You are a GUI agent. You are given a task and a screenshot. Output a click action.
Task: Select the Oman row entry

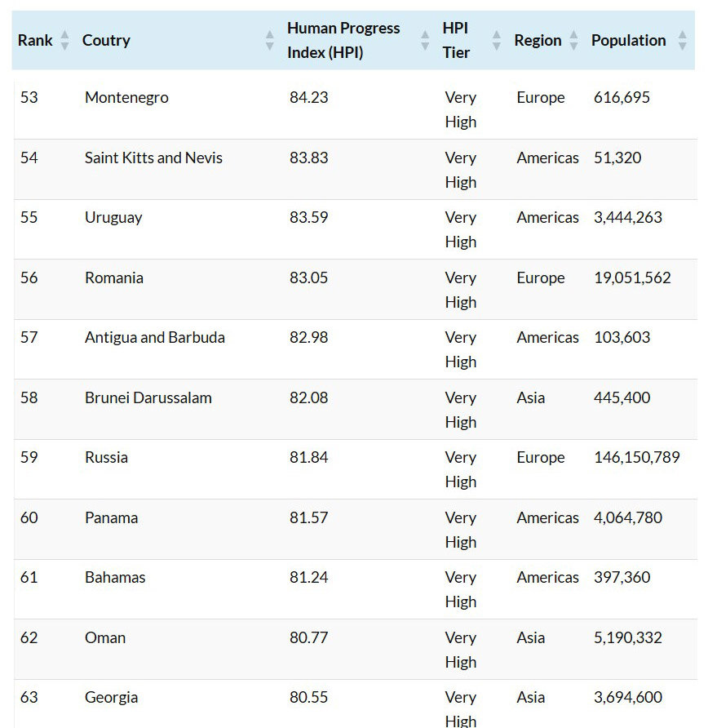coord(356,650)
